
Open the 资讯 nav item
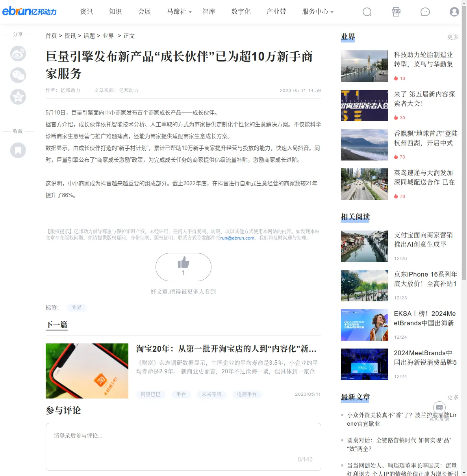pyautogui.click(x=87, y=12)
